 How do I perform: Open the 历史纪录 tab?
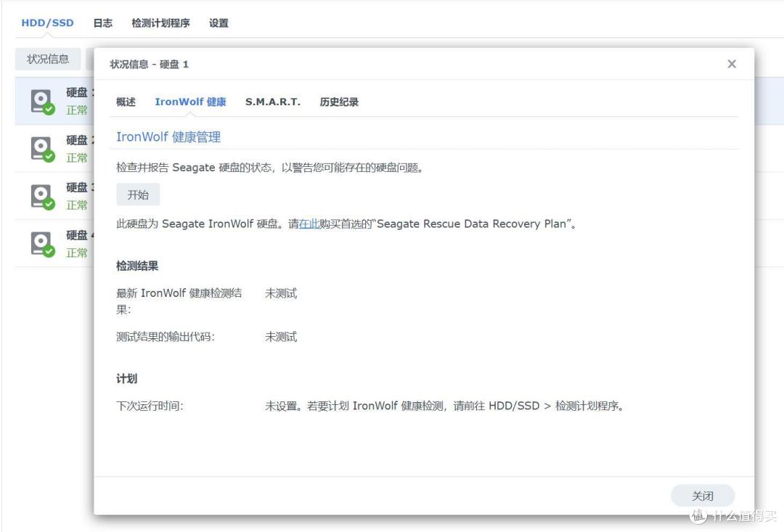click(x=339, y=102)
